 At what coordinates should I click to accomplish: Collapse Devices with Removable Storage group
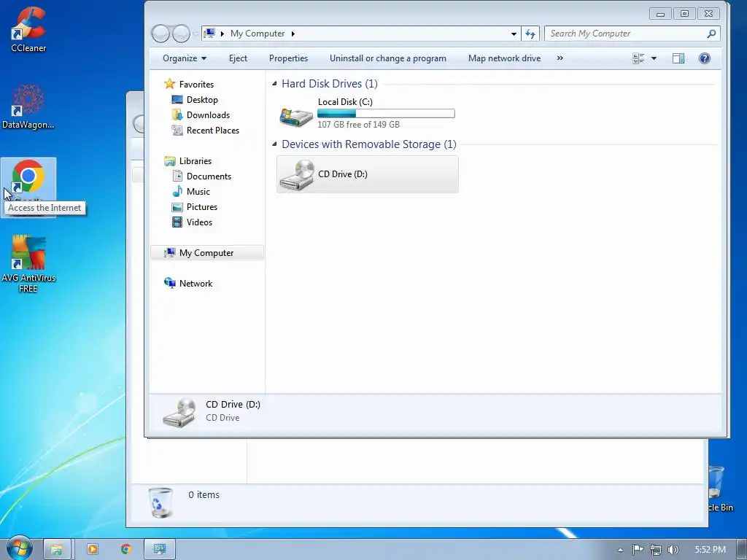[x=274, y=144]
